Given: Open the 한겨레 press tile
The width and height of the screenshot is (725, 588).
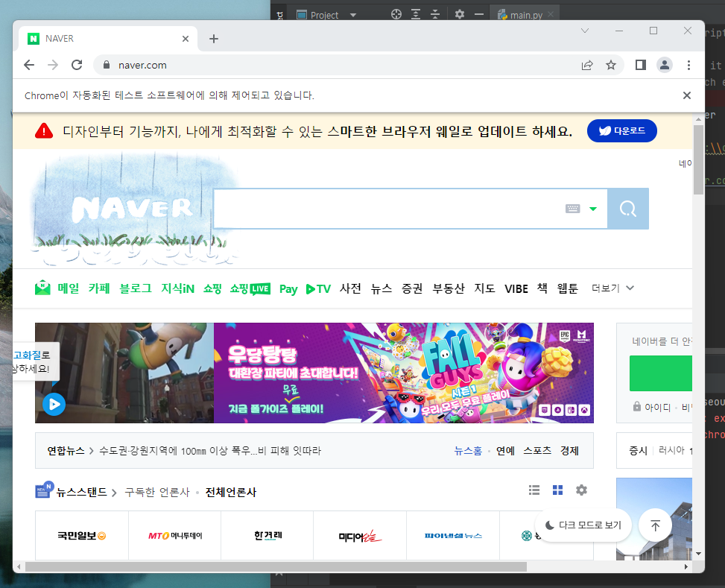Looking at the screenshot, I should 267,535.
